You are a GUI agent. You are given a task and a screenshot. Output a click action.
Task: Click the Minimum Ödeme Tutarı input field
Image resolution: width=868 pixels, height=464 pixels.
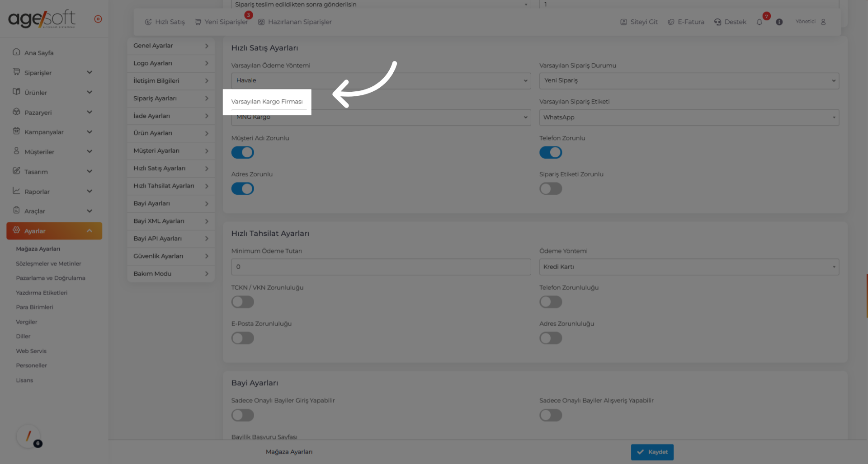pyautogui.click(x=381, y=267)
